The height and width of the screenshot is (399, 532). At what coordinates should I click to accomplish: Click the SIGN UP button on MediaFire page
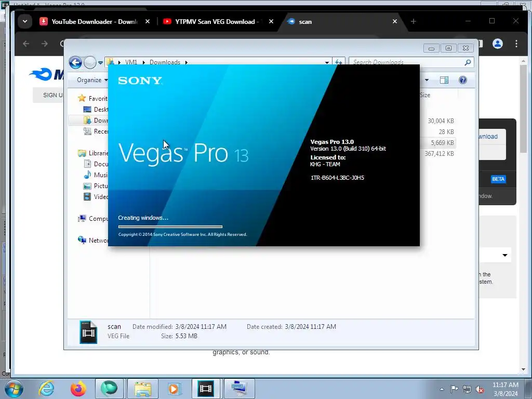pyautogui.click(x=48, y=95)
